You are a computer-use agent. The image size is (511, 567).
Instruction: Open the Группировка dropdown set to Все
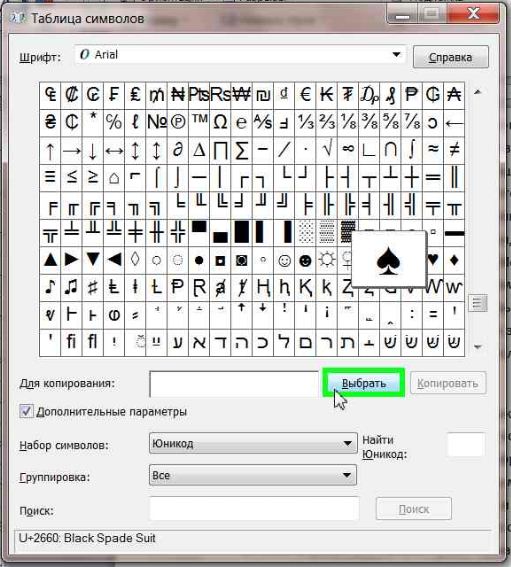(253, 475)
